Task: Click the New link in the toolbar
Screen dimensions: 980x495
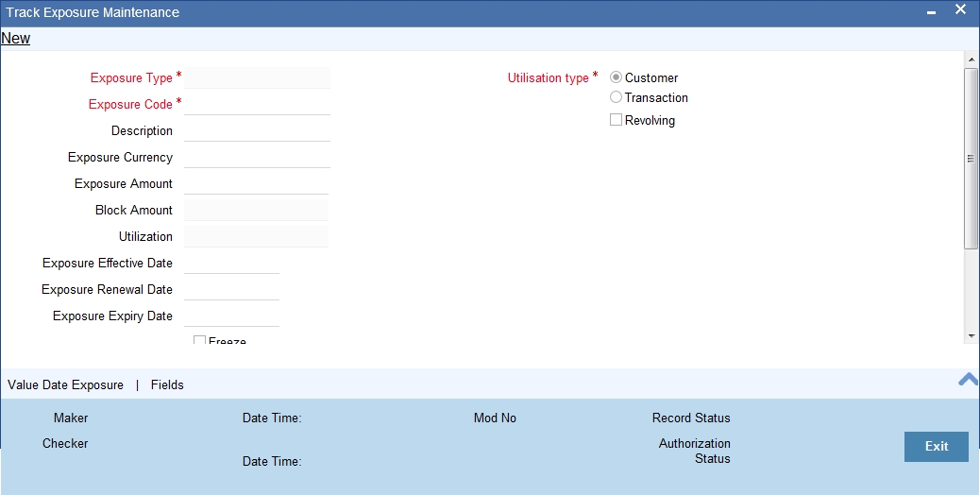Action: pos(16,38)
